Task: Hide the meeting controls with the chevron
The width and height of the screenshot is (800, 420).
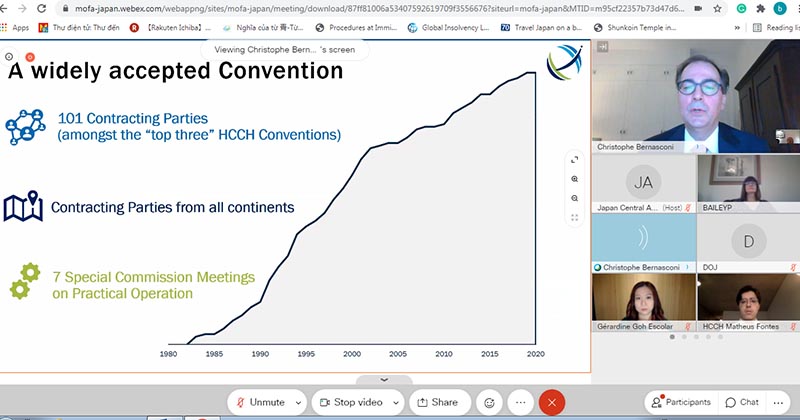Action: (383, 380)
